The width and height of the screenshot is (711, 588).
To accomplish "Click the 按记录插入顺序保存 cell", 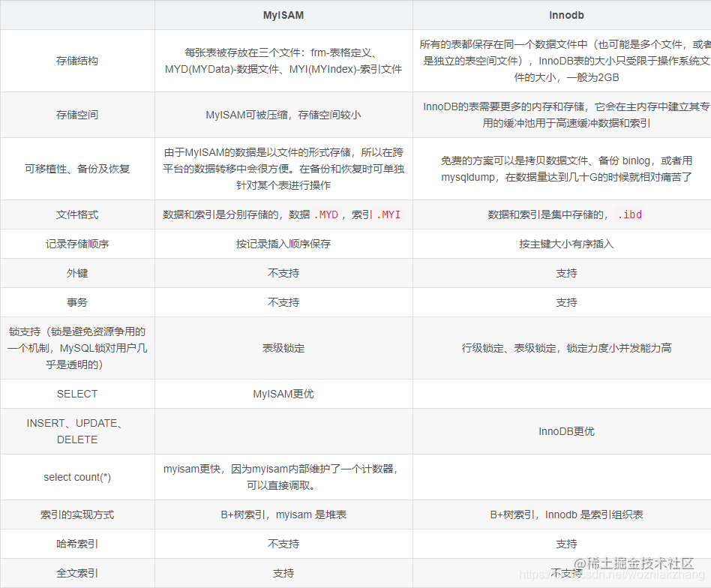I will pyautogui.click(x=283, y=244).
